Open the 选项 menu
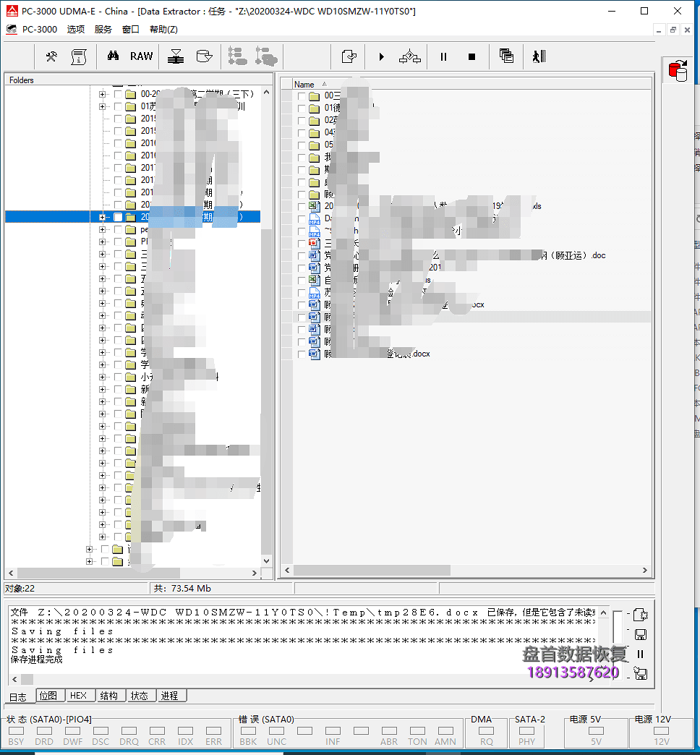 [76, 30]
